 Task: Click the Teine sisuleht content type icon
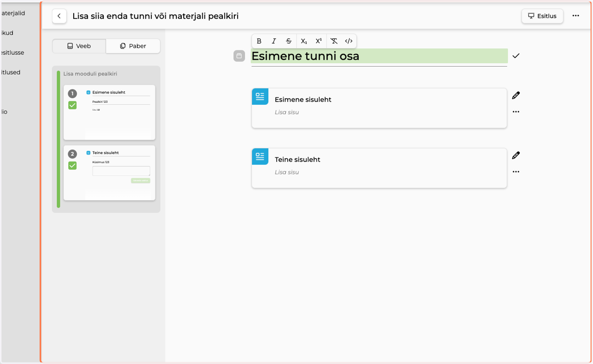pyautogui.click(x=260, y=157)
